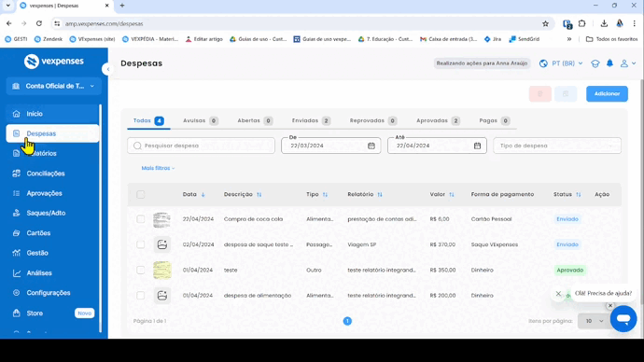Viewport: 644px width, 362px height.
Task: Expand the 'Conta Oficial de T...' account selector
Action: click(54, 86)
